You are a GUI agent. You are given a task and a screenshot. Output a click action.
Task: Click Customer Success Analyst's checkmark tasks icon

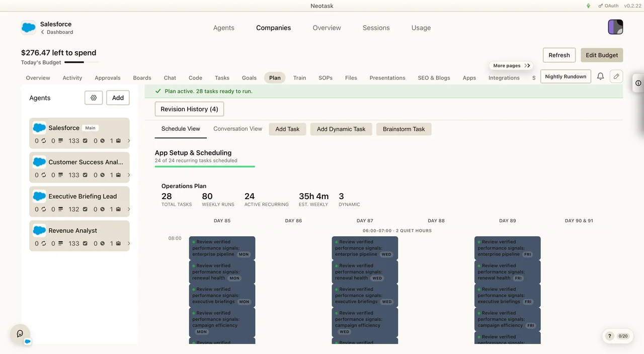[x=85, y=175]
